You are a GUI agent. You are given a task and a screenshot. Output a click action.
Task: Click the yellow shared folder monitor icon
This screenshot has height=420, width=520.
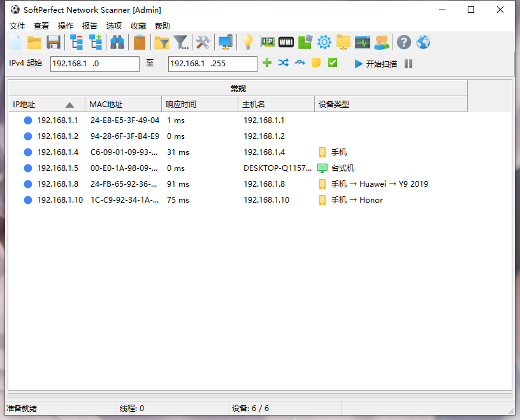click(343, 42)
